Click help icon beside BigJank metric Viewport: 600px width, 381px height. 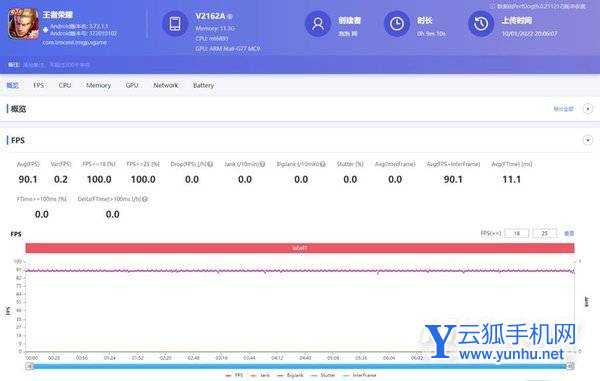tap(323, 164)
